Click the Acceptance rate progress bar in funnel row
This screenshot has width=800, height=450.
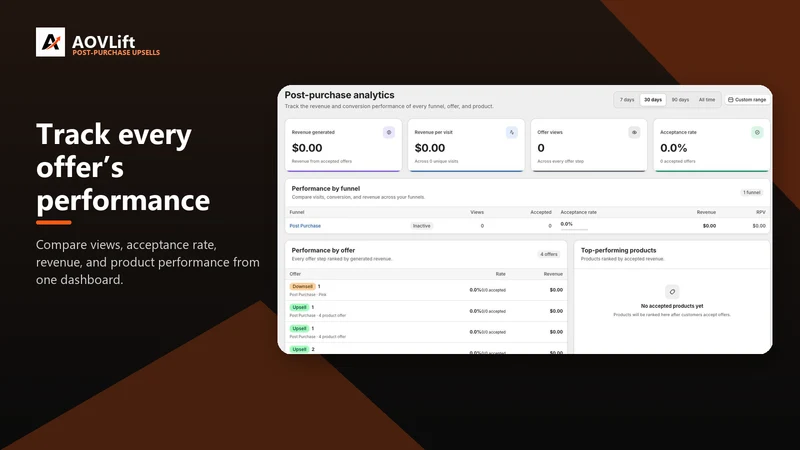(574, 230)
